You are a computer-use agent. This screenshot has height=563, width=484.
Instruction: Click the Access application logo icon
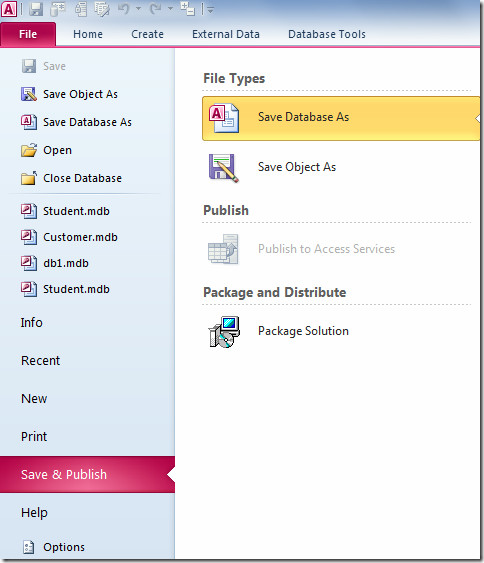tap(9, 9)
